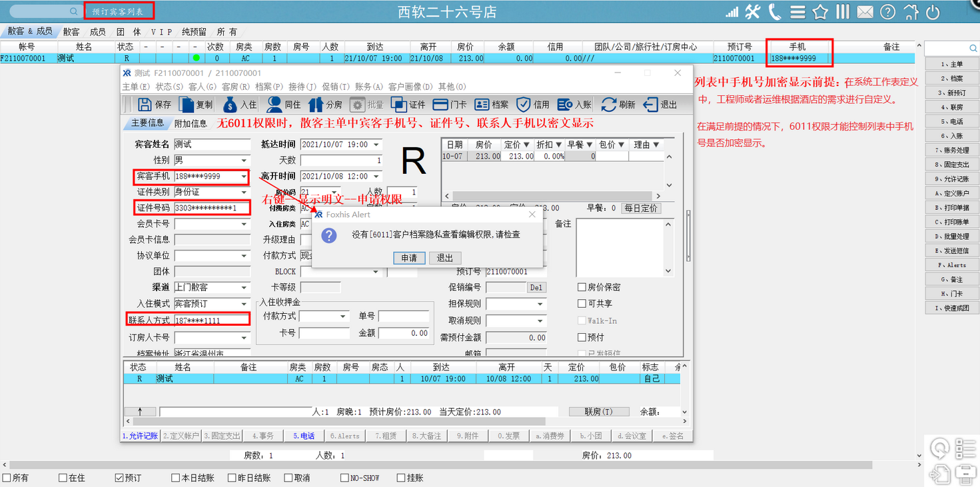Click the printer icon at bottom right
980x487 pixels.
[x=965, y=474]
